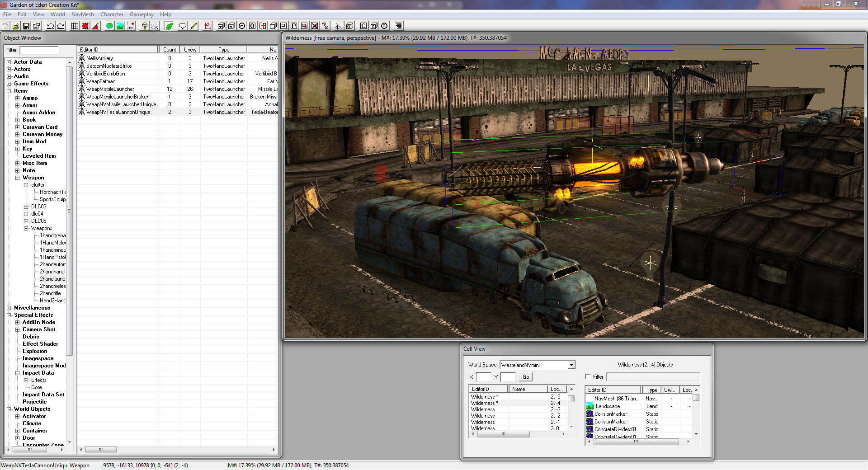Open the Character menu

[x=112, y=14]
